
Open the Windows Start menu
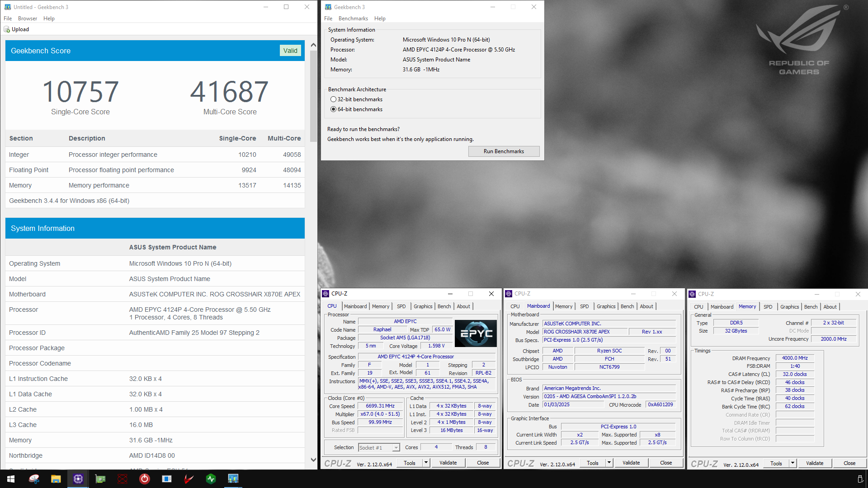[11, 479]
